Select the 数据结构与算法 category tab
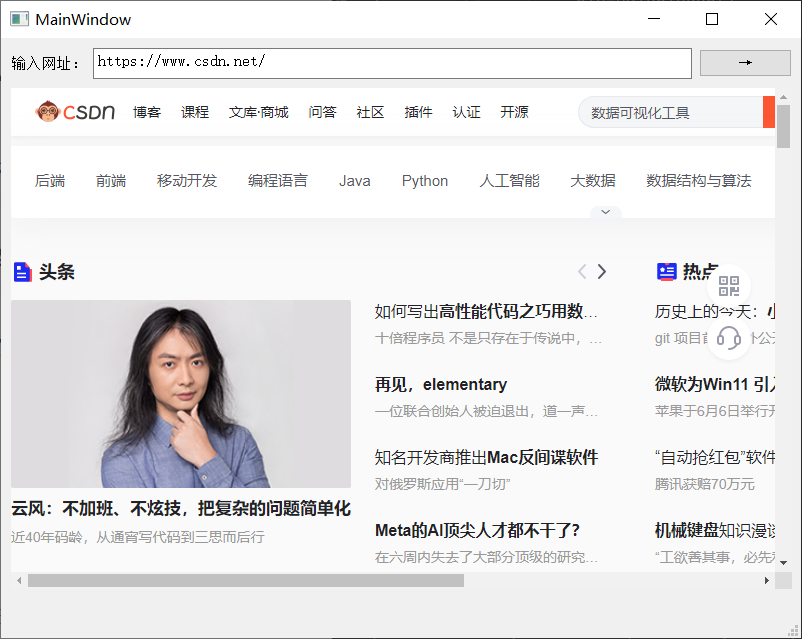Viewport: 802px width, 639px height. (x=699, y=181)
